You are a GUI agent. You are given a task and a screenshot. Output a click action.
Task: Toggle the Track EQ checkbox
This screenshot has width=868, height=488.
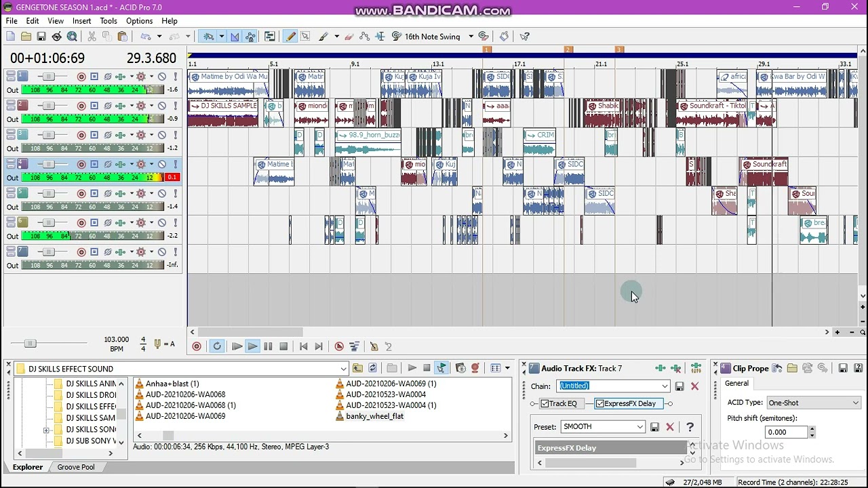coord(545,404)
